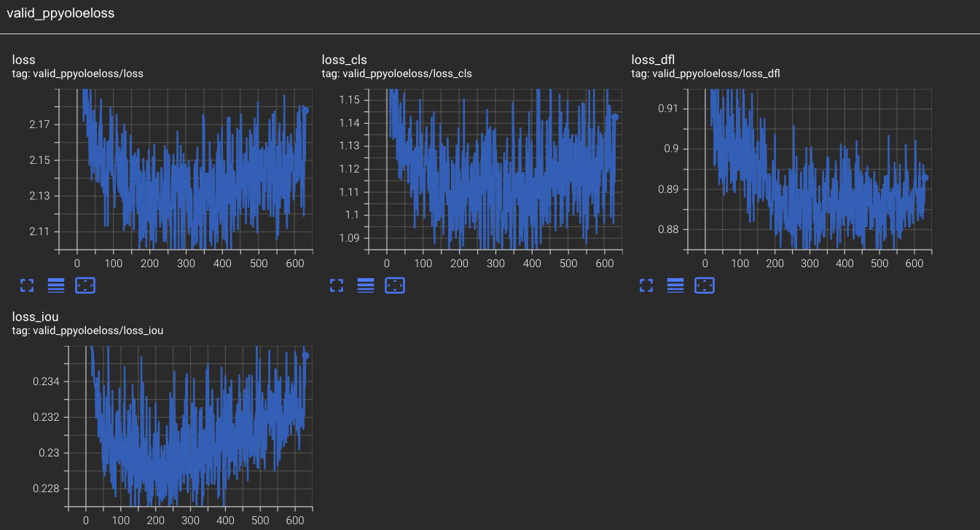Fit the loss chart domain to data

[x=85, y=285]
